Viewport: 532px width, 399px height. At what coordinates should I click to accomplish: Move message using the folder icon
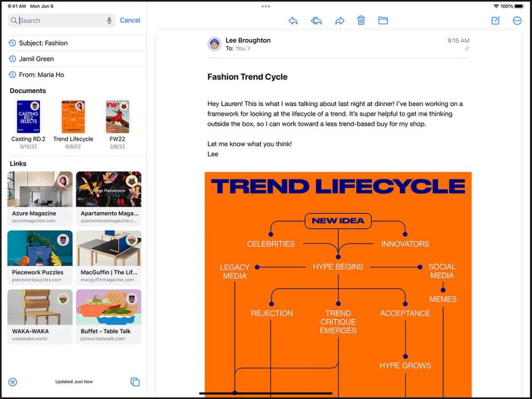click(x=383, y=20)
